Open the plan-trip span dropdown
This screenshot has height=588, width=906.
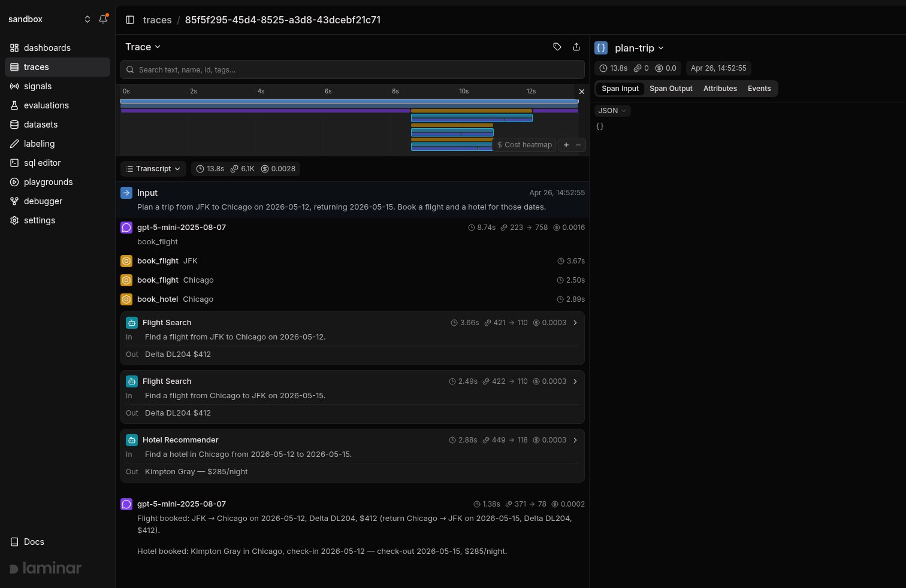point(639,48)
